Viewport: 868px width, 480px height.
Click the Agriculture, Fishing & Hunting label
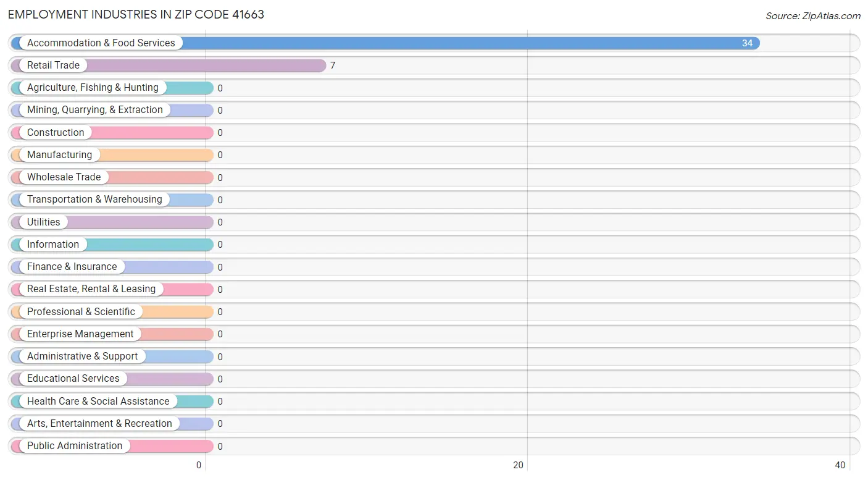(93, 88)
